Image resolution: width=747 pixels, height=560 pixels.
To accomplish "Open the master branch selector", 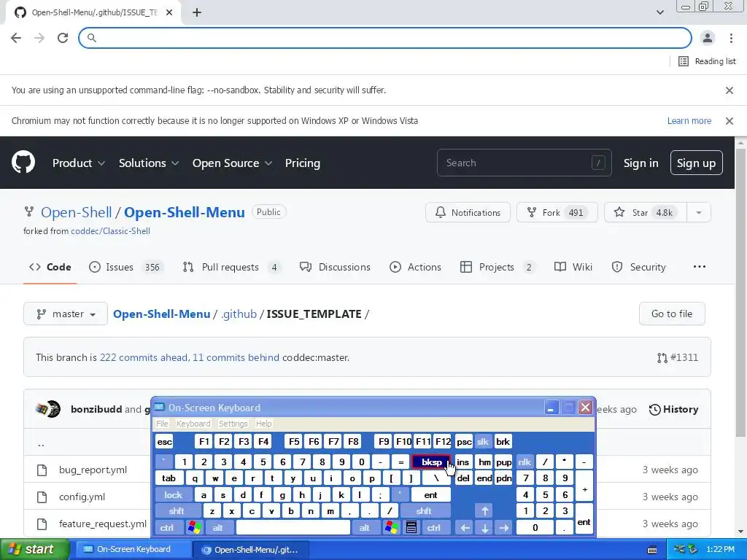I will [x=66, y=314].
